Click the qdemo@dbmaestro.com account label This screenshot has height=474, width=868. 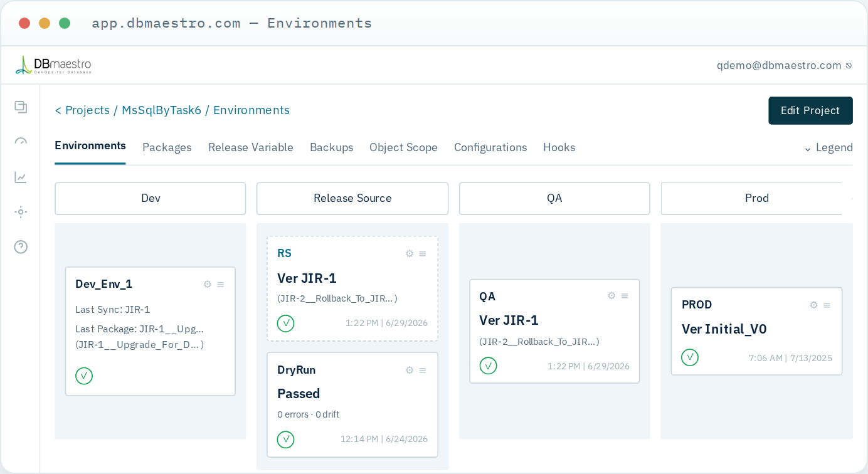pyautogui.click(x=779, y=65)
